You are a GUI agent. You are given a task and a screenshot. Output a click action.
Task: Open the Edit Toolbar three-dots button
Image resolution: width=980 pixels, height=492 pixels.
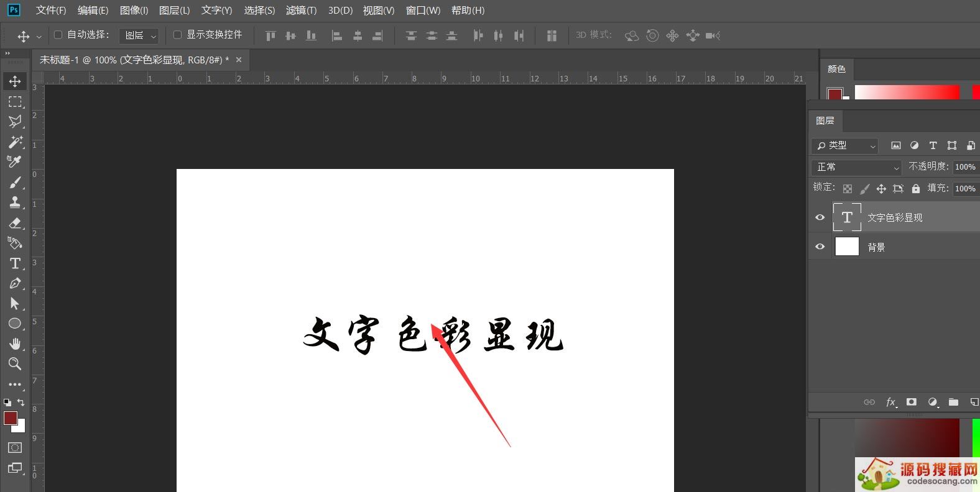(15, 385)
